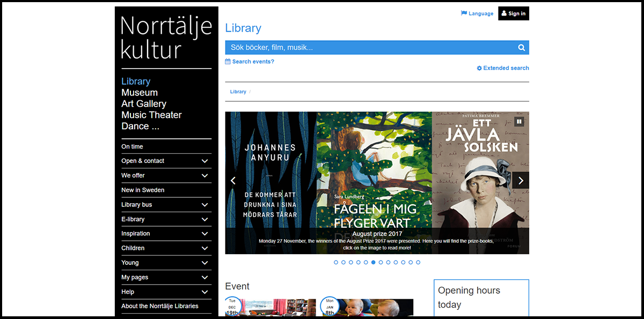Screen dimensions: 644x319
Task: Click the magnifying glass search icon
Action: click(521, 48)
